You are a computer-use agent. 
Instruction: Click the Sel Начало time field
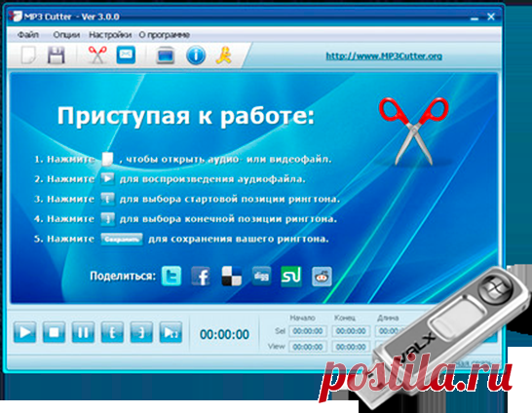[308, 331]
